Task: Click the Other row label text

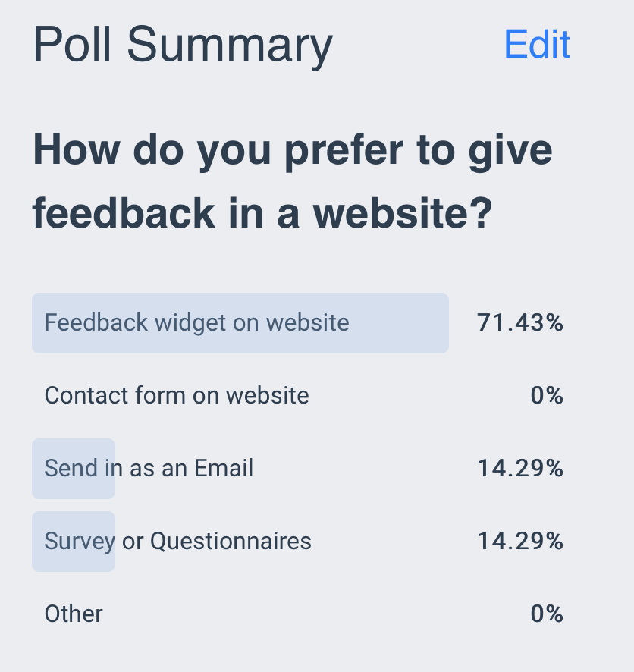Action: pyautogui.click(x=73, y=614)
